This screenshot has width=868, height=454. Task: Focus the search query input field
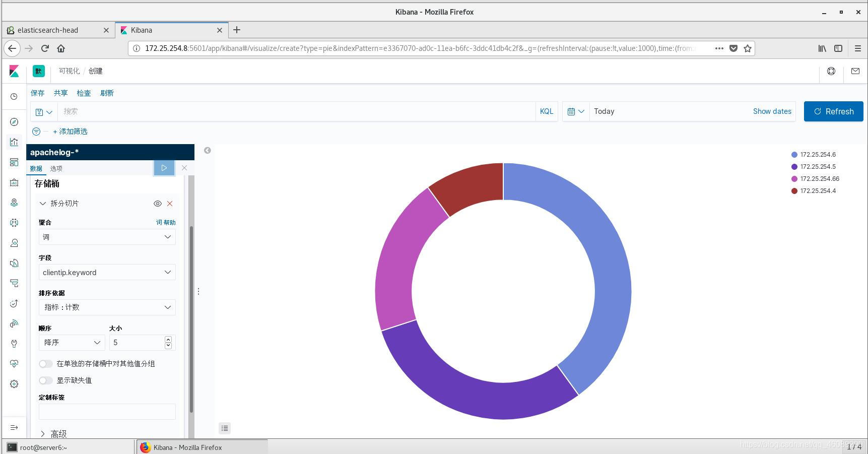point(296,111)
